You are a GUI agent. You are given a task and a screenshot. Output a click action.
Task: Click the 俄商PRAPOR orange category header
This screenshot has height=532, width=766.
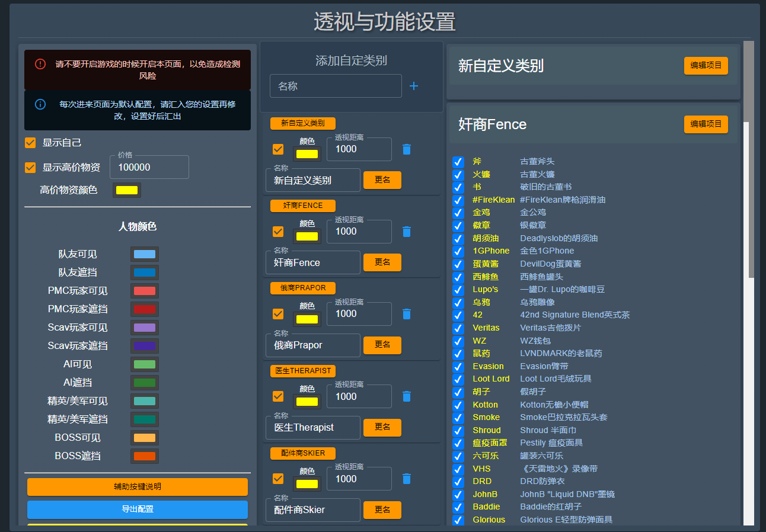(302, 288)
